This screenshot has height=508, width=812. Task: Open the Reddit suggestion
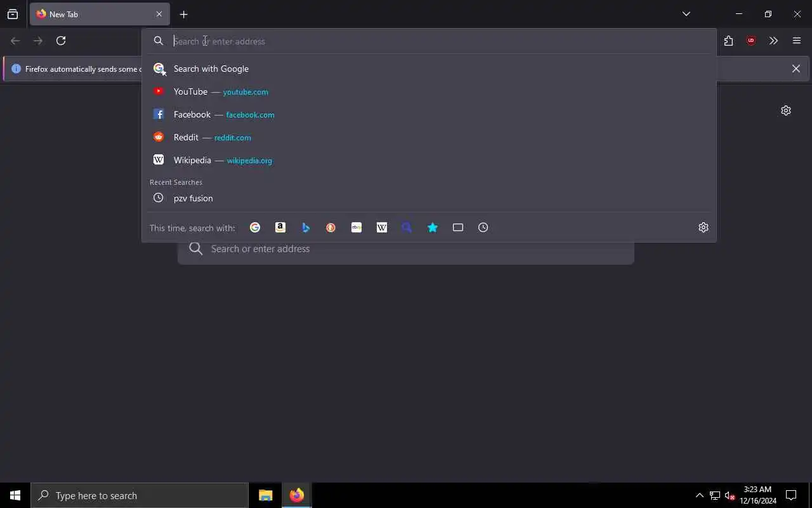click(429, 137)
